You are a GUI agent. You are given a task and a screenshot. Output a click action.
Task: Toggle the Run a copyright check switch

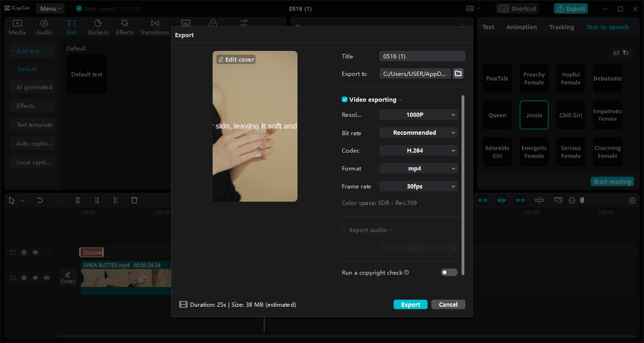(x=449, y=272)
